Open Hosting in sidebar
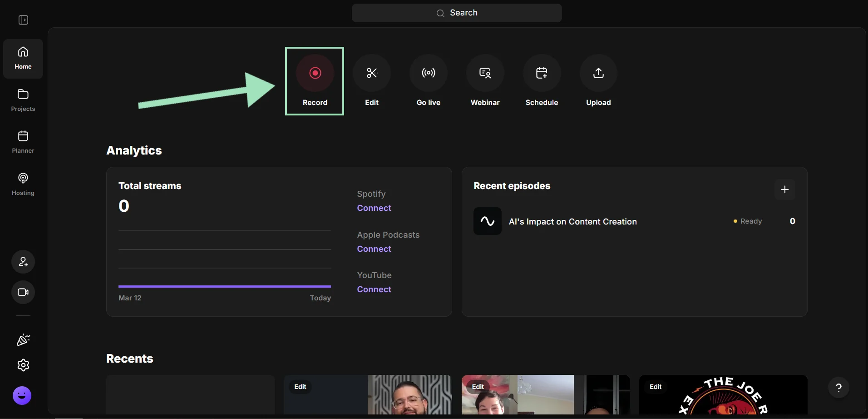Screen dimensions: 868x419 [23, 184]
